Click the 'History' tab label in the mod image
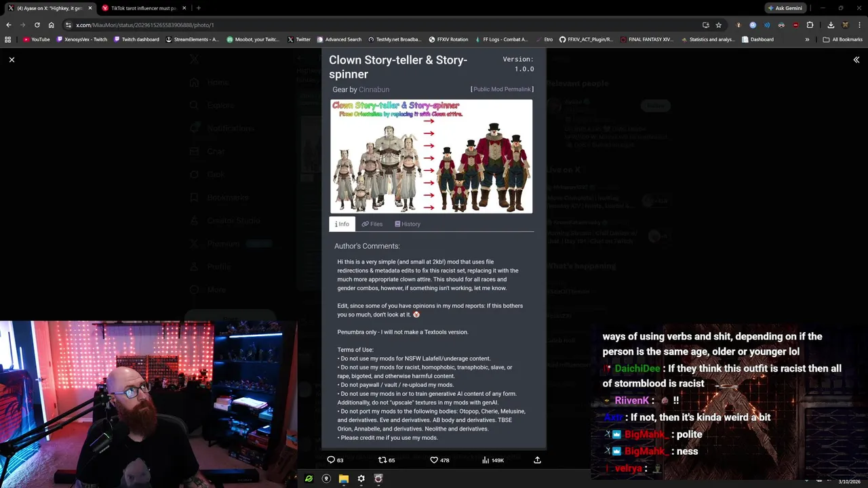This screenshot has height=488, width=868. click(x=408, y=224)
